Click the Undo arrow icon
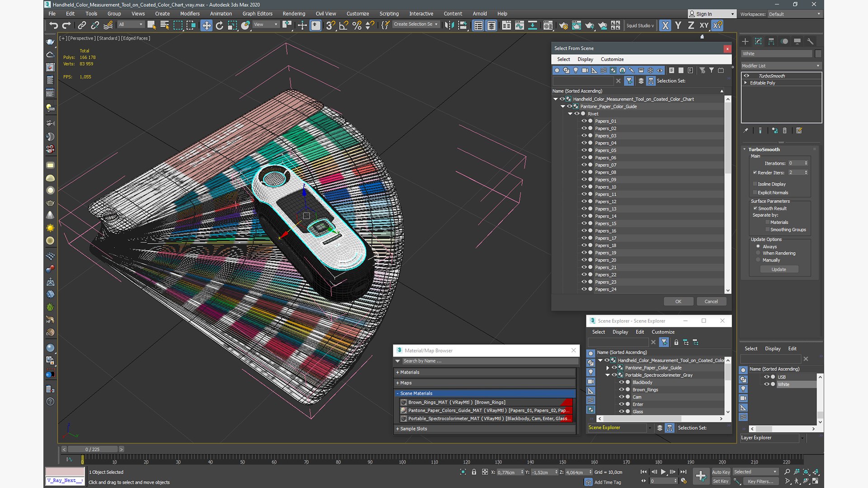Screen dimensions: 868x488 [53, 25]
